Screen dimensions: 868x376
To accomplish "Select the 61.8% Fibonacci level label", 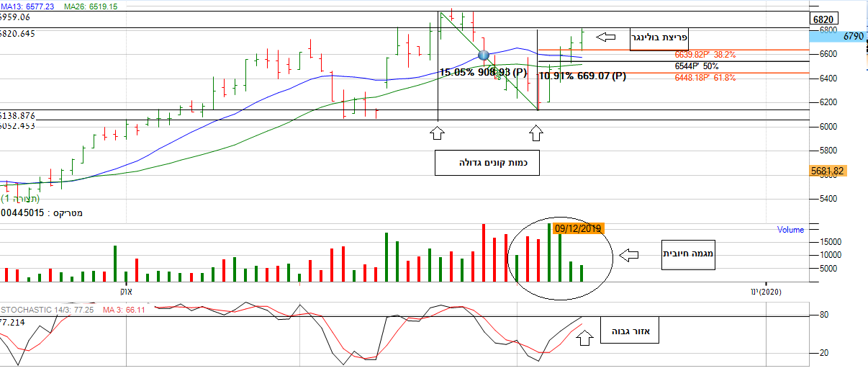I will tap(705, 78).
